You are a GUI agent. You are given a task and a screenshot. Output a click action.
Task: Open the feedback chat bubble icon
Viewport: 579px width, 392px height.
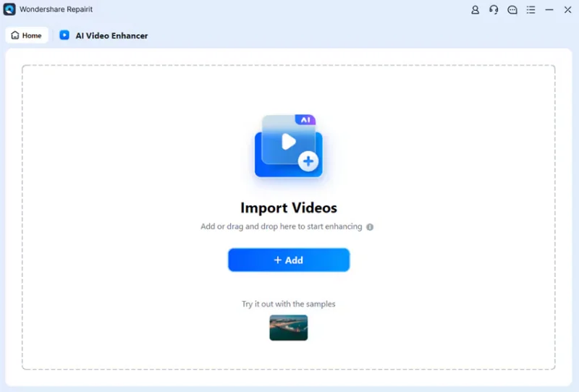(x=512, y=10)
